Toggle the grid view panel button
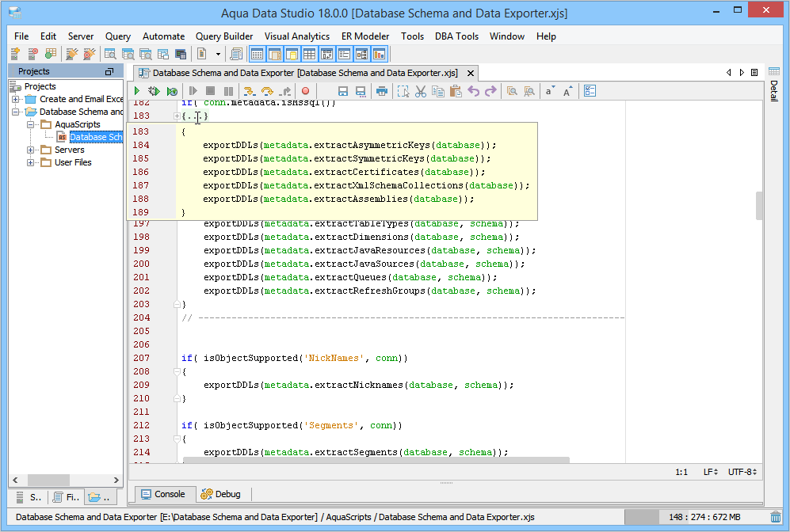This screenshot has width=790, height=532. coord(257,54)
